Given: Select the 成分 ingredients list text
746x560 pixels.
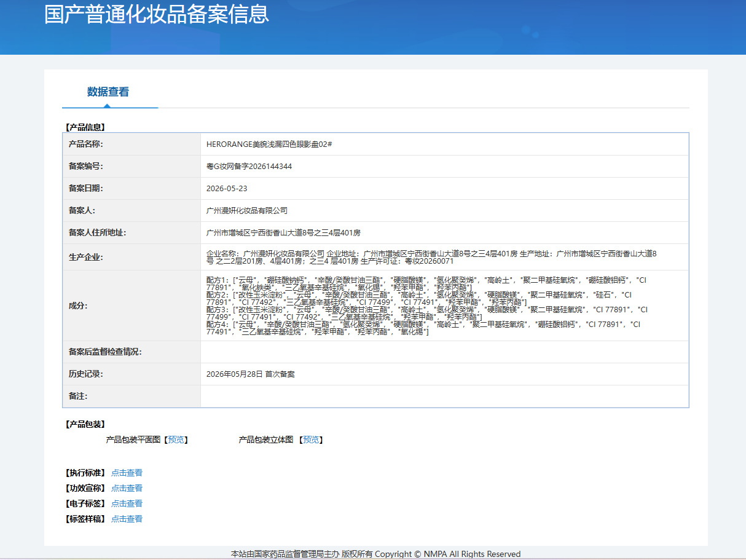Looking at the screenshot, I should coord(427,306).
